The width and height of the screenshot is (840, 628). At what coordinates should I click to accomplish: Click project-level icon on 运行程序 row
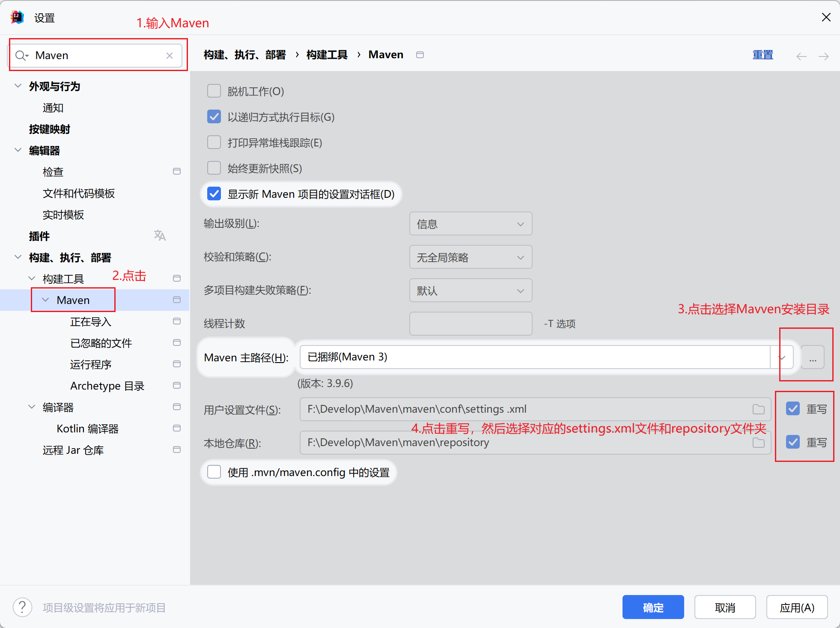point(177,364)
